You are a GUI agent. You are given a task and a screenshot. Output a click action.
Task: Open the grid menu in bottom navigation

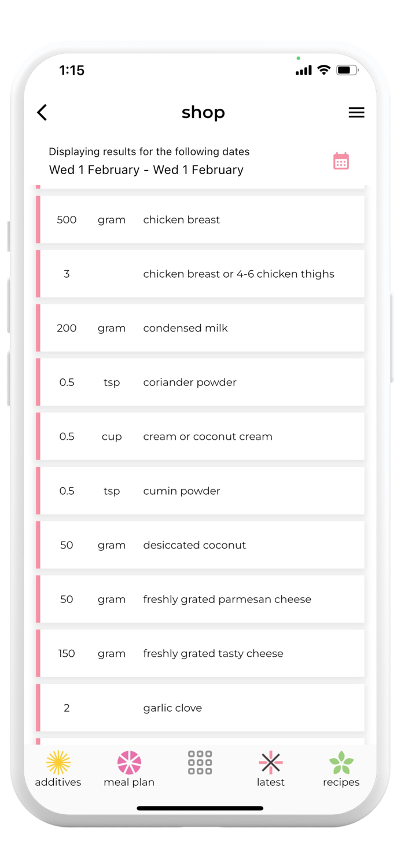point(199,764)
